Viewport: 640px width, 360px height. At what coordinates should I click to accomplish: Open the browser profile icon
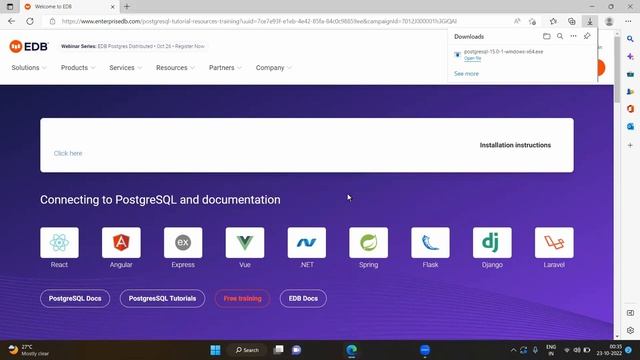(x=609, y=21)
